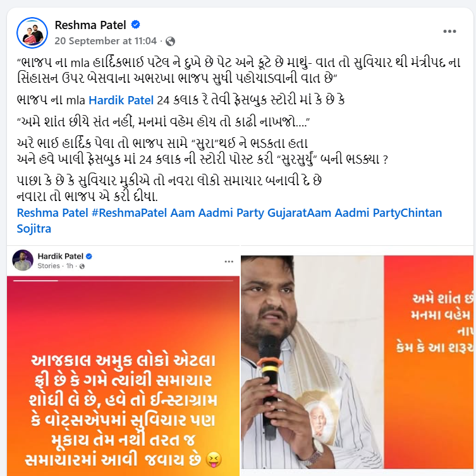Open the #ReshmaPatel hashtag
This screenshot has width=476, height=476.
click(x=129, y=213)
